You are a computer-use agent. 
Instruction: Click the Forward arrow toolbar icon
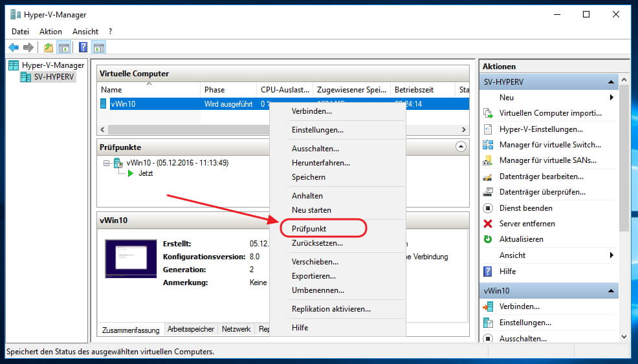[28, 48]
